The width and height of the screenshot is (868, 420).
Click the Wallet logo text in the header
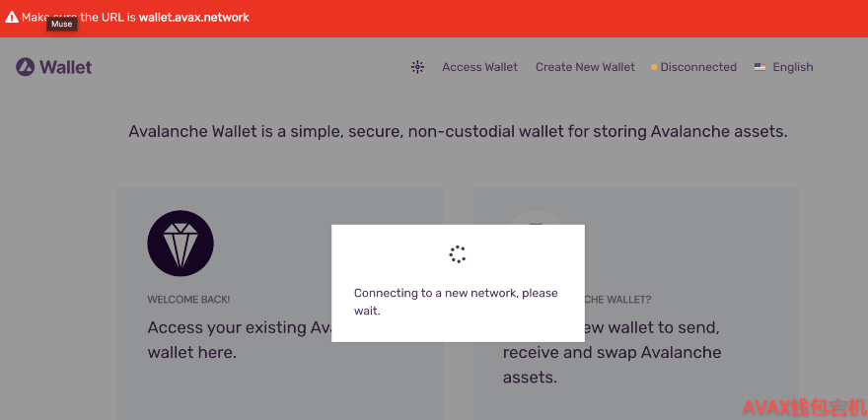[66, 67]
